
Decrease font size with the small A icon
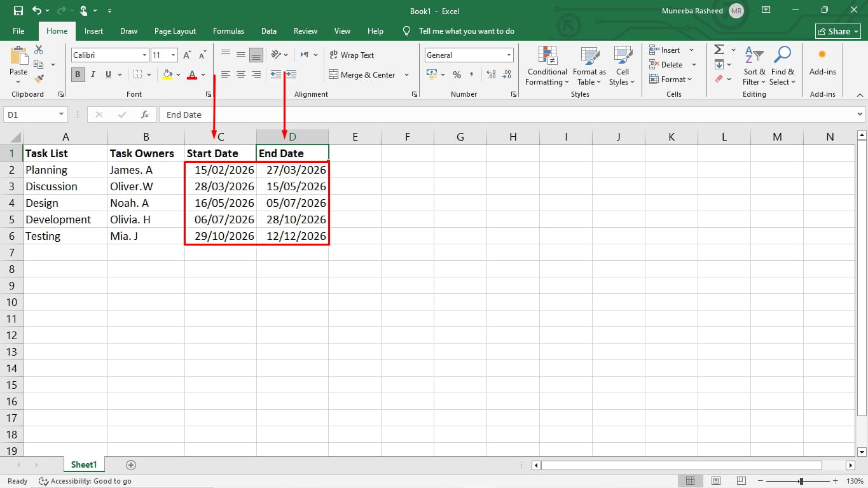tap(203, 55)
